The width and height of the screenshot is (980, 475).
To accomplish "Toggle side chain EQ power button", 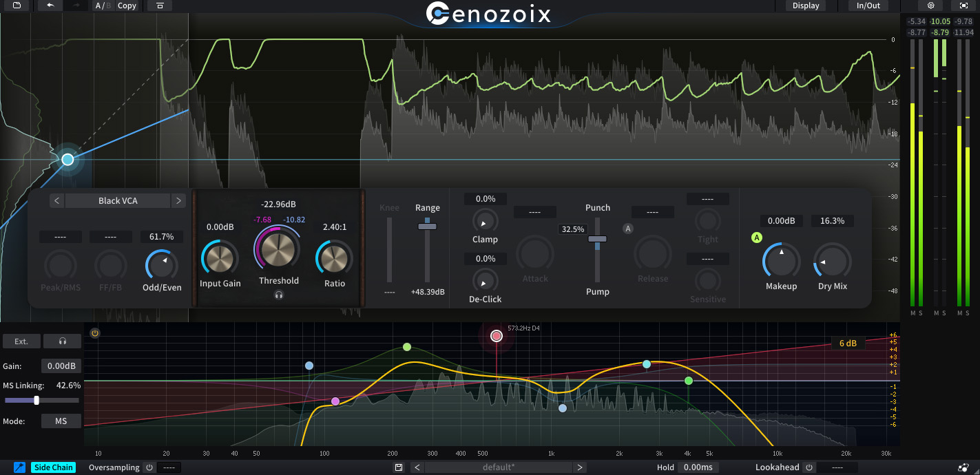I will [95, 333].
